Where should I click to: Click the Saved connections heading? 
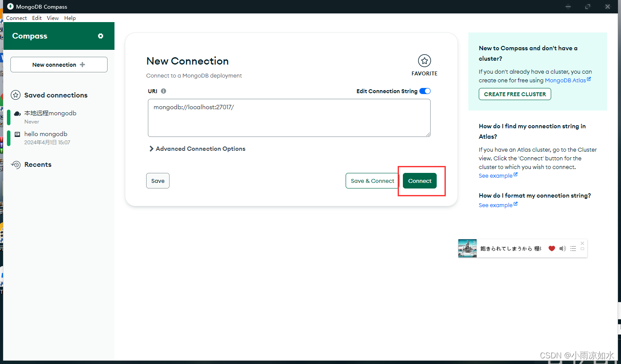(x=56, y=95)
